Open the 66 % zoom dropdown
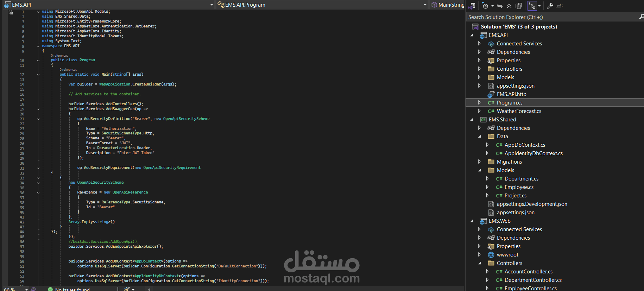 coord(26,289)
